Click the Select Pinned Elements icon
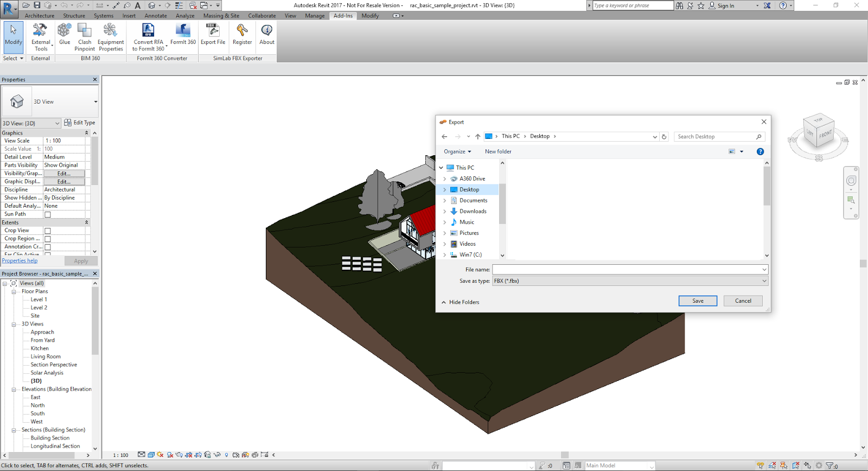Image resolution: width=868 pixels, height=471 pixels. pyautogui.click(x=784, y=466)
